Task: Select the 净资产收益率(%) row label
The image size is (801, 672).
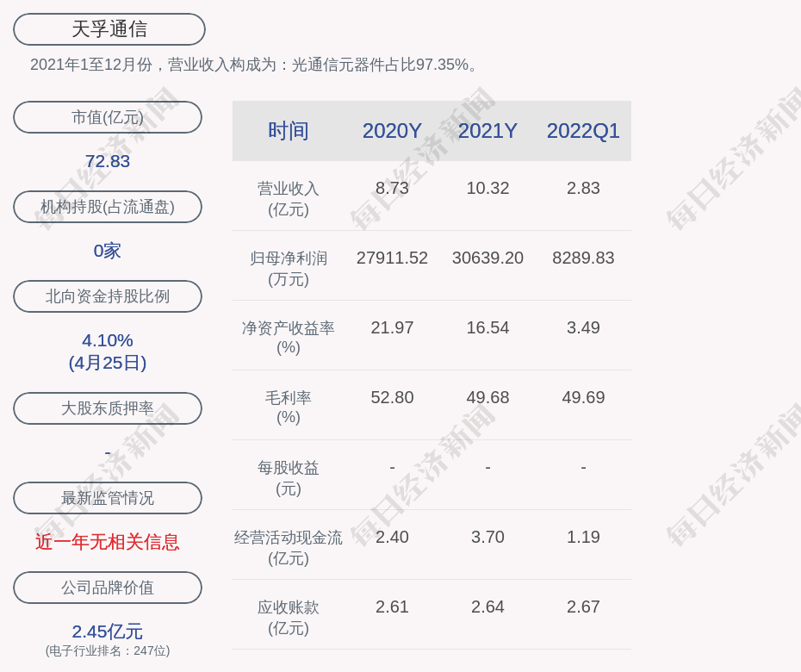Action: click(x=289, y=337)
